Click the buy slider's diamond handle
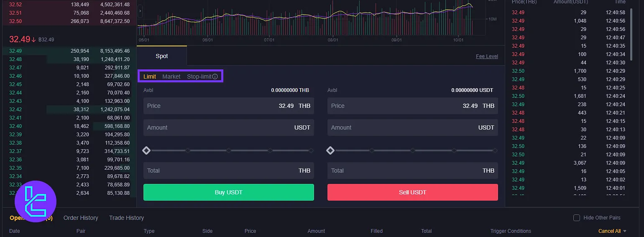The width and height of the screenshot is (644, 237). (146, 150)
